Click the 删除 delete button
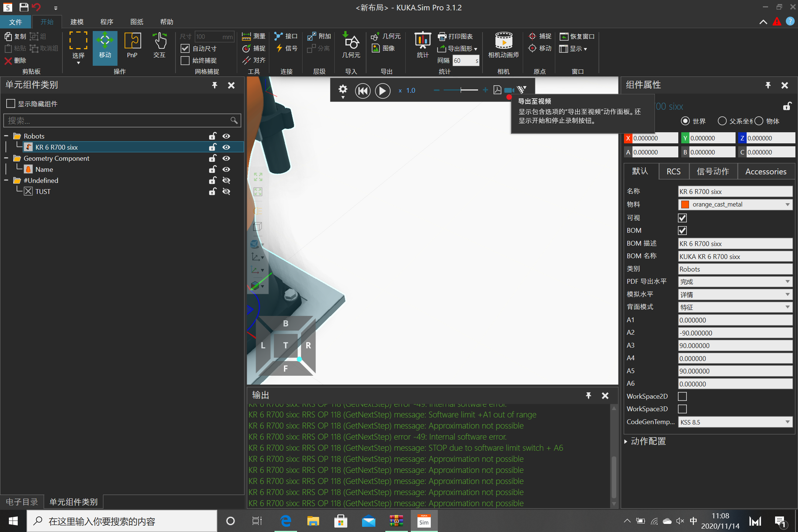Viewport: 798px width, 532px height. point(15,60)
